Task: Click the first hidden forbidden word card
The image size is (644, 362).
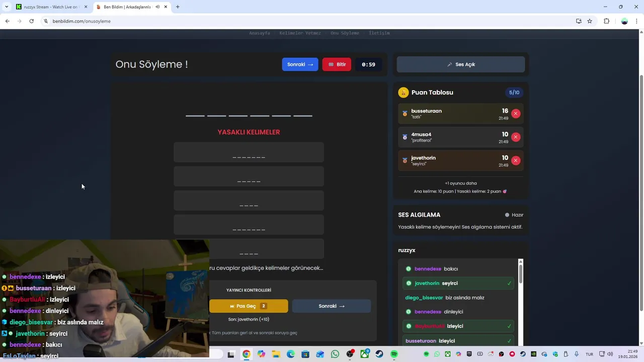Action: tap(249, 152)
